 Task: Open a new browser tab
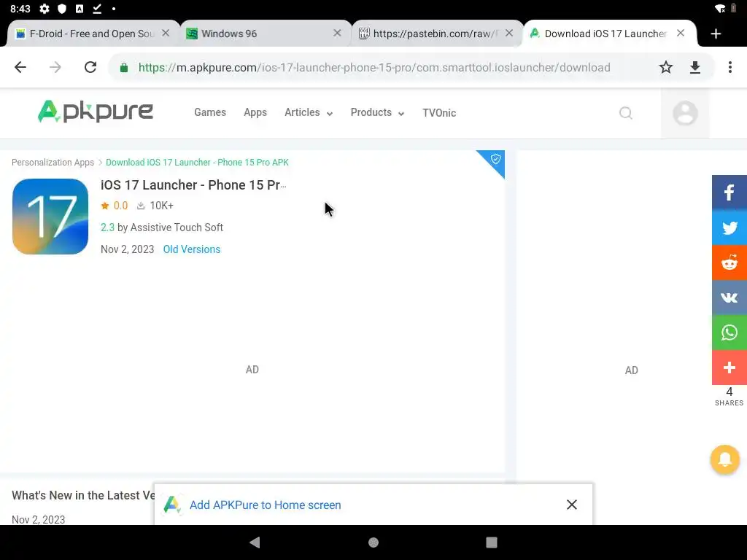[x=716, y=34]
